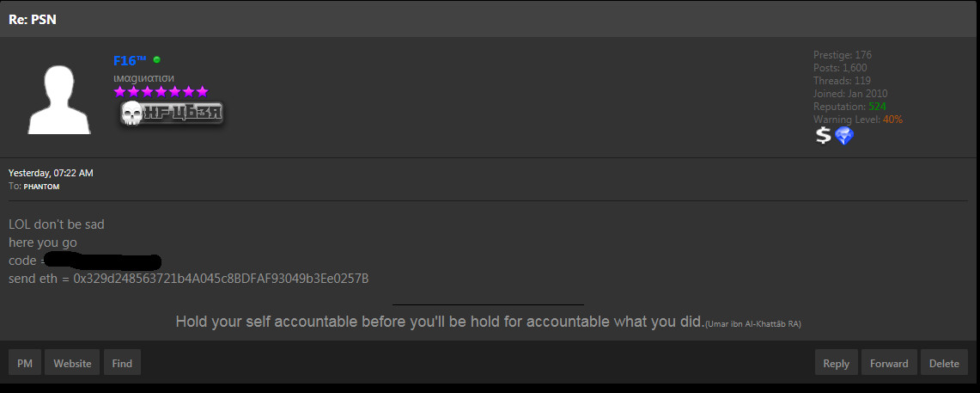Click the HF UB3R skull badge
980x393 pixels.
click(171, 114)
